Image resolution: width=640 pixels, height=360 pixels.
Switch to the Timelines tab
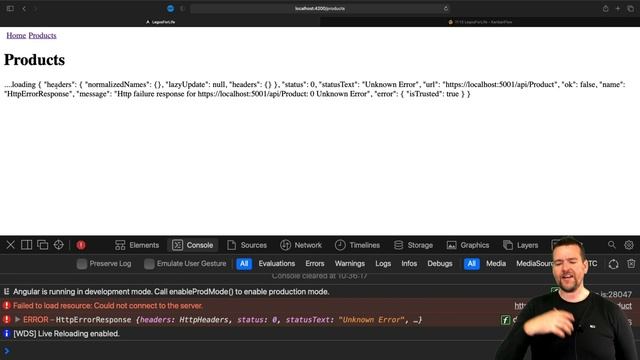pos(358,245)
